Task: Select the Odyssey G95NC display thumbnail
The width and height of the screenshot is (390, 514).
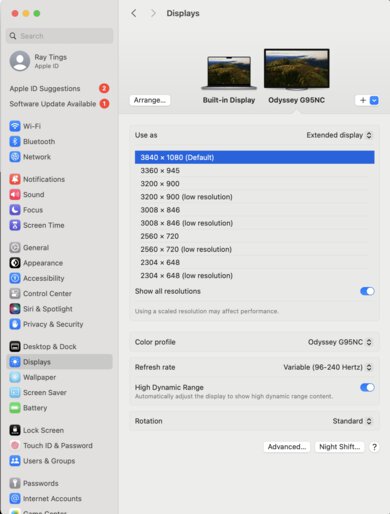Action: point(297,69)
